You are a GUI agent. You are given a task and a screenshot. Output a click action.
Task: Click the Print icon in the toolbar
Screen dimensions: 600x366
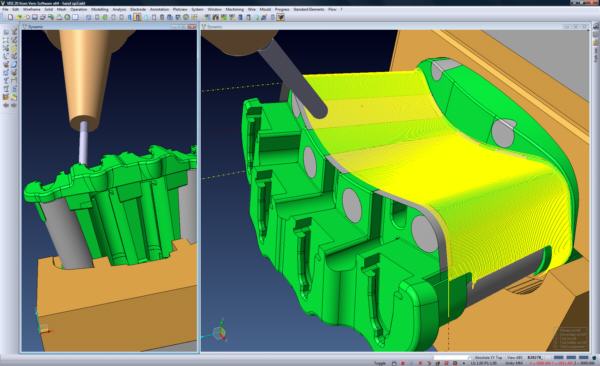[43, 17]
